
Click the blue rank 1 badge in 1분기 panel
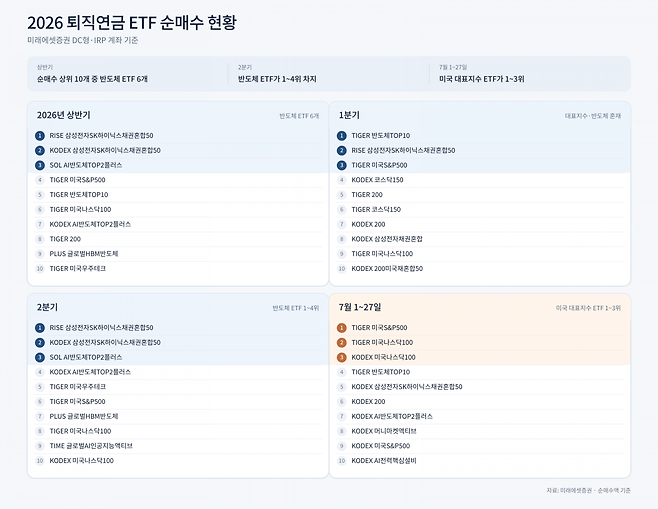point(342,136)
